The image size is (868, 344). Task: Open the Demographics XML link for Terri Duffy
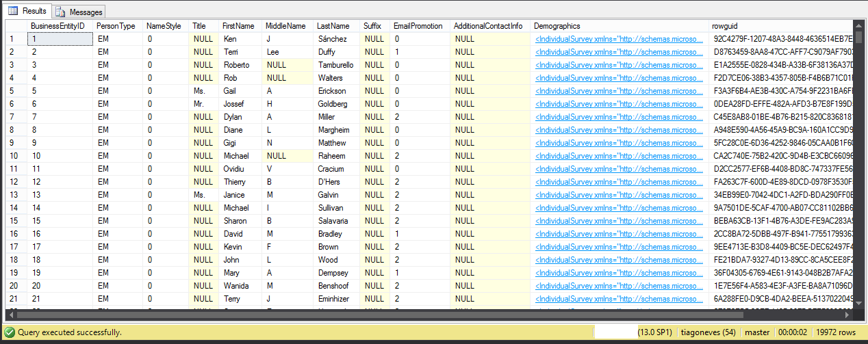point(619,52)
